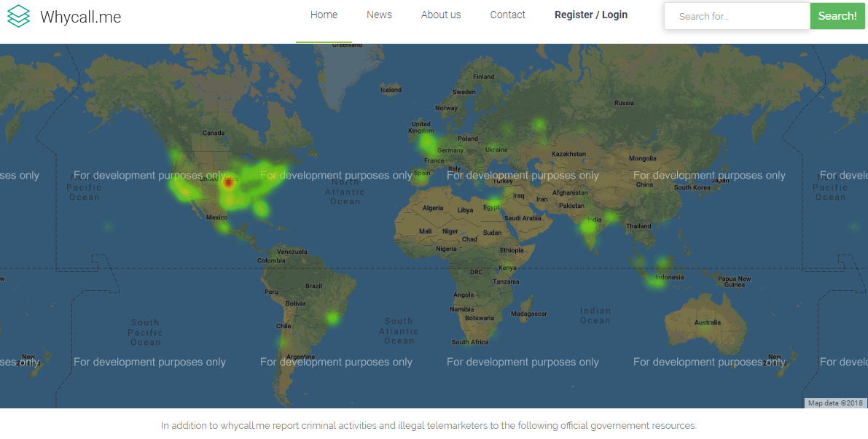
Task: Click the 'Map data ©2018' attribution
Action: pyautogui.click(x=835, y=403)
